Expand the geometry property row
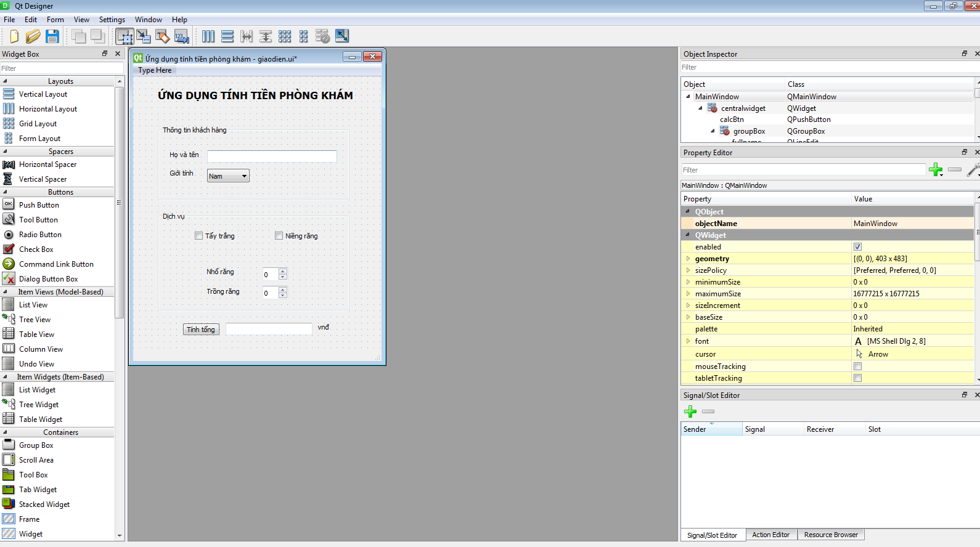This screenshot has width=980, height=547. tap(688, 259)
